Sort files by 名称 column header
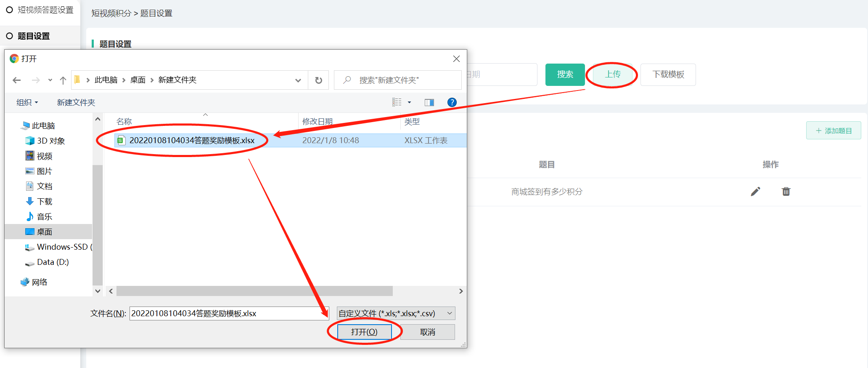 point(124,122)
